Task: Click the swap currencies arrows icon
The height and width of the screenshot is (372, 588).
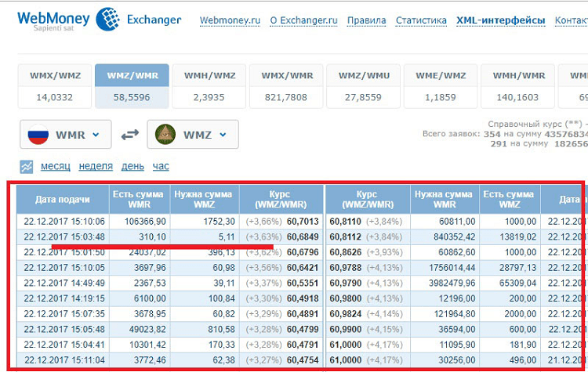Action: (x=129, y=134)
